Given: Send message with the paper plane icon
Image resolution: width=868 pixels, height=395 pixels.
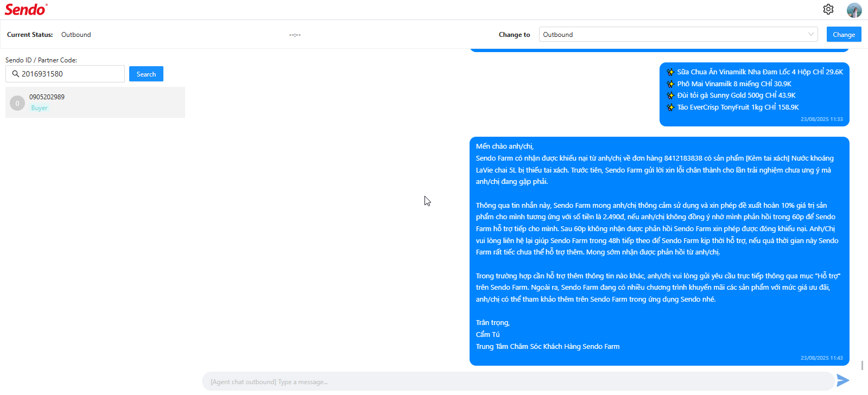Looking at the screenshot, I should [842, 380].
